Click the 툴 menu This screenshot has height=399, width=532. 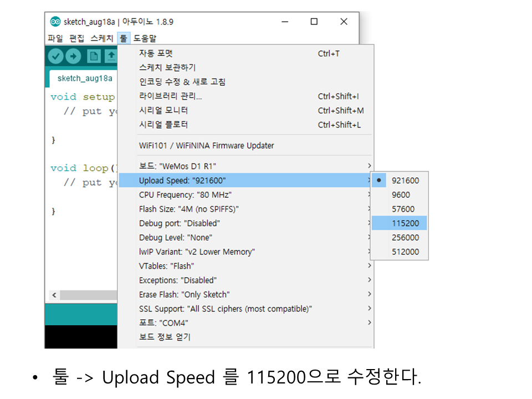pos(124,38)
